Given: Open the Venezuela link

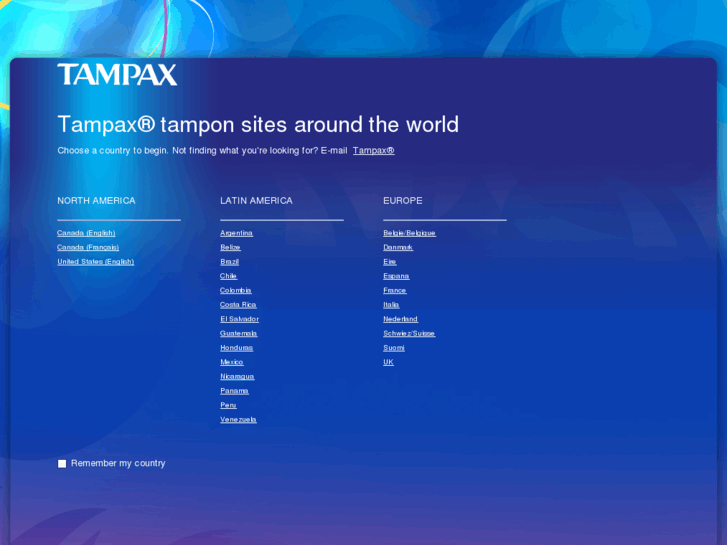Looking at the screenshot, I should point(238,420).
